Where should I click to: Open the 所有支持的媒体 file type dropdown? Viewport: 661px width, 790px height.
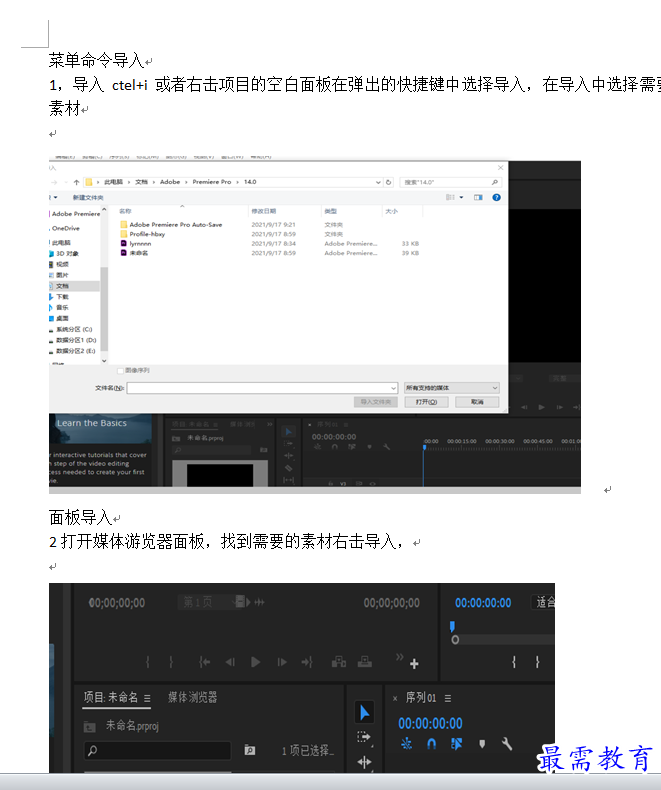[452, 387]
